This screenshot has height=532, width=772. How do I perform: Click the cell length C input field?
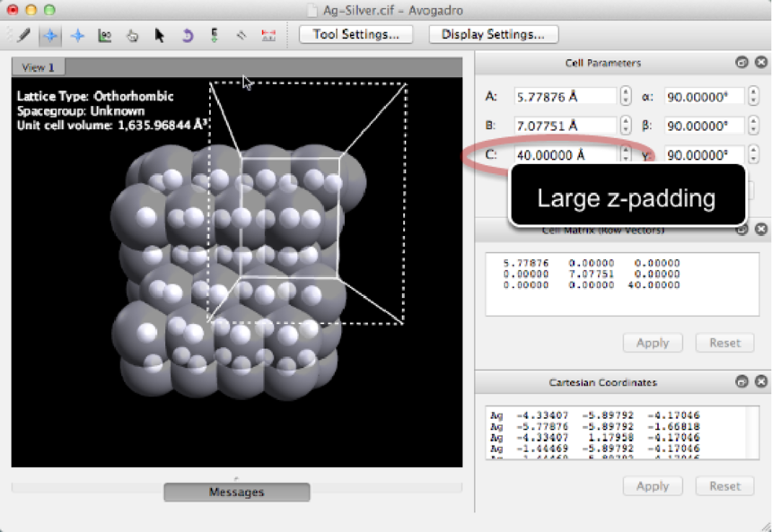point(564,155)
